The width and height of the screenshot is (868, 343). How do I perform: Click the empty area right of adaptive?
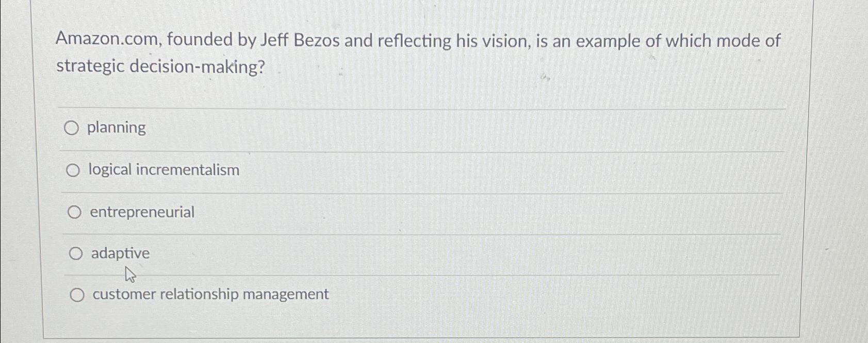click(464, 253)
